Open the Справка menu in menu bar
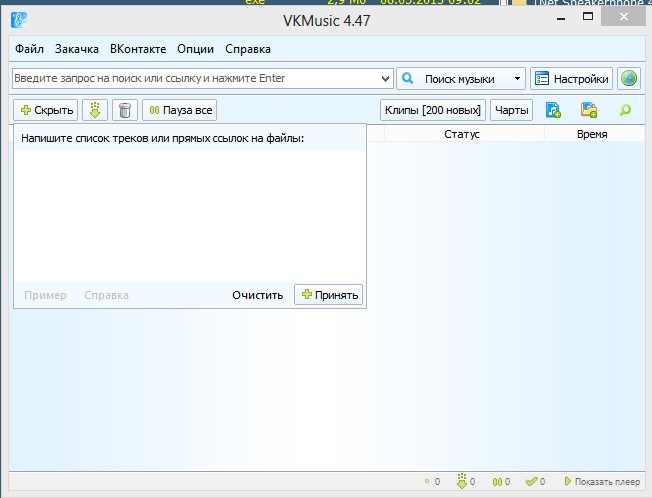The width and height of the screenshot is (652, 498). [x=248, y=49]
